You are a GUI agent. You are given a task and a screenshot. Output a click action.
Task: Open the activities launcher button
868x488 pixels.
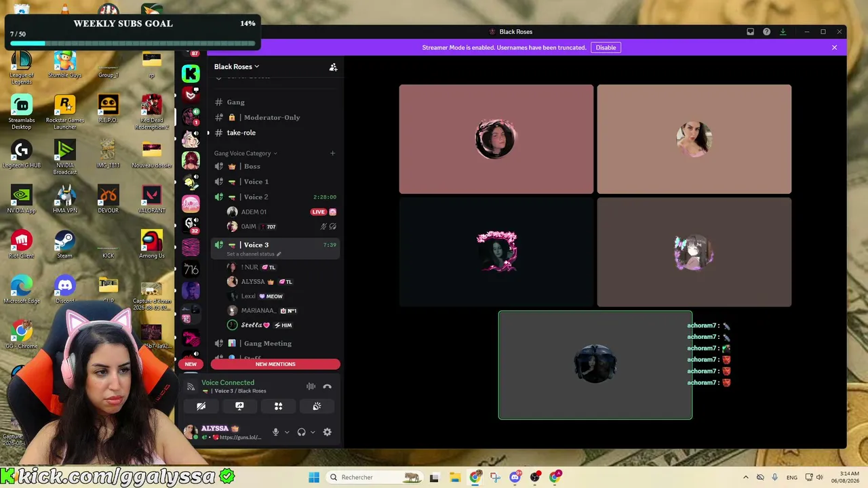pos(278,406)
